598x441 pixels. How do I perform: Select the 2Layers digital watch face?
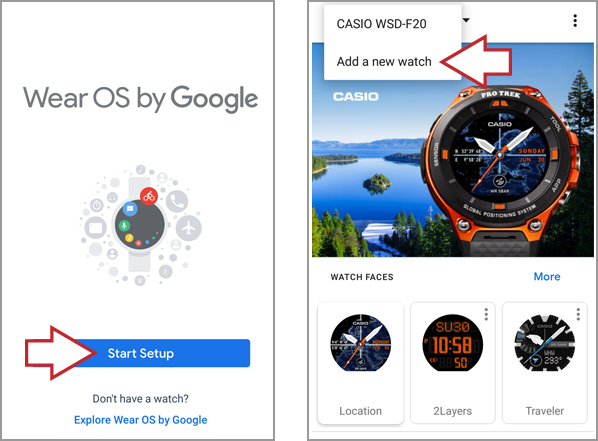click(x=453, y=363)
